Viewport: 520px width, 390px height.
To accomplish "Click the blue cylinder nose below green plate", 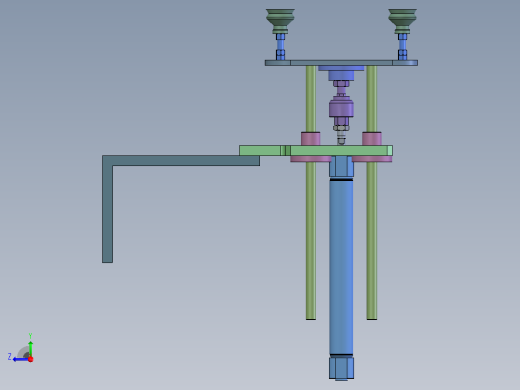I will (341, 166).
